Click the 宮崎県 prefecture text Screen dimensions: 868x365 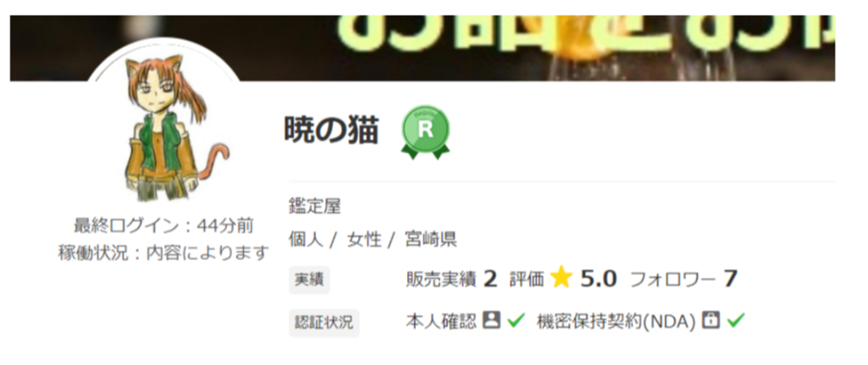[431, 240]
